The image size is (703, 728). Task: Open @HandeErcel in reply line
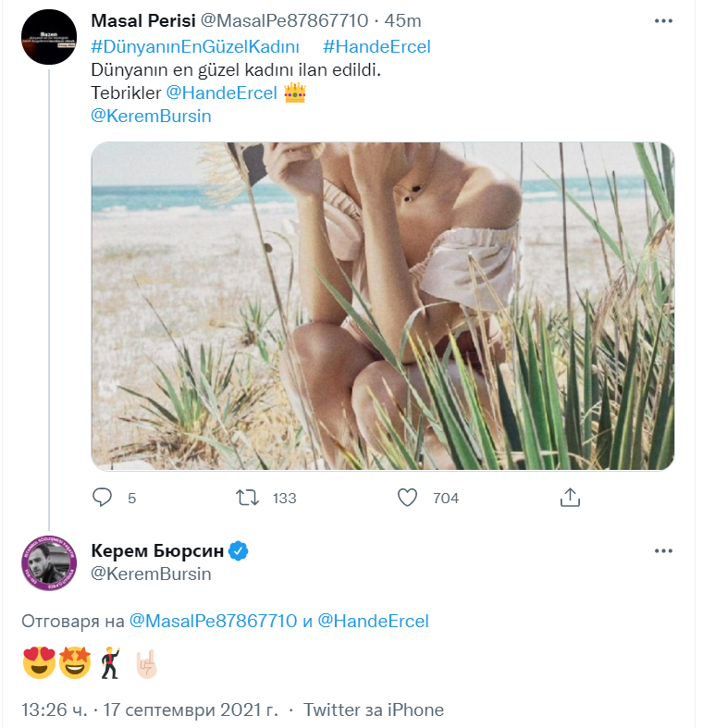tap(373, 621)
